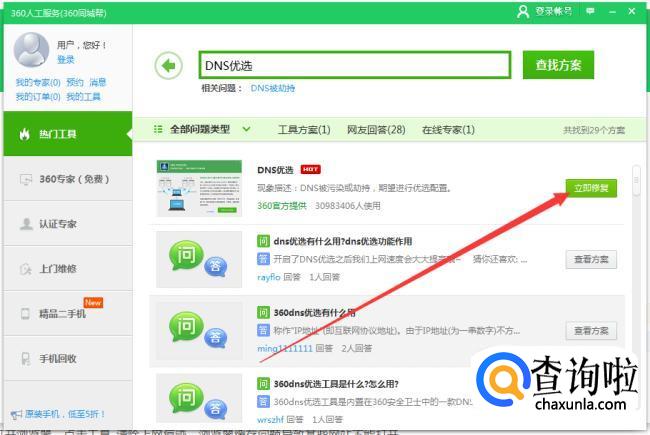Open question 360dns优选有什么用
The width and height of the screenshot is (650, 435).
coord(314,313)
